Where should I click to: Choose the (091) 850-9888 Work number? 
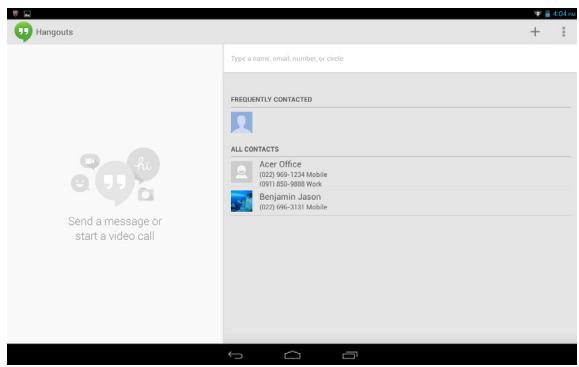pos(291,184)
